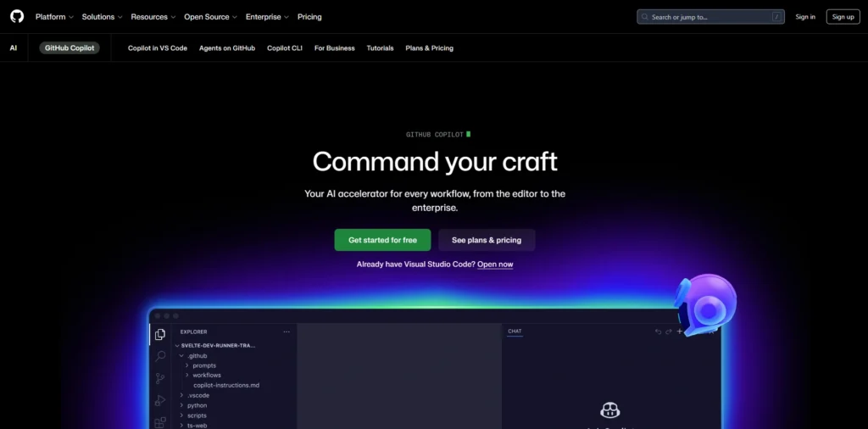Viewport: 868px width, 429px height.
Task: Click the Copilot face icon in chat
Action: 610,410
